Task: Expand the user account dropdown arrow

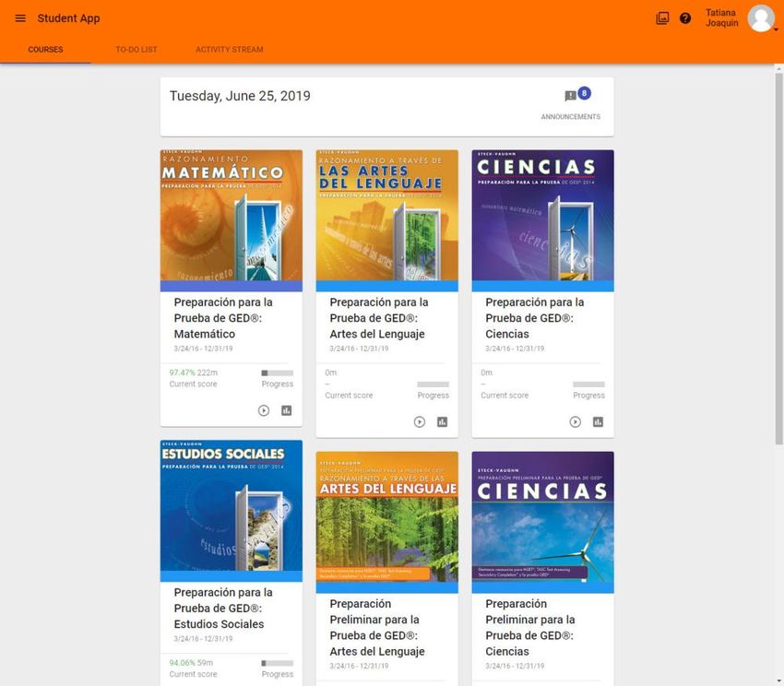Action: tap(776, 30)
